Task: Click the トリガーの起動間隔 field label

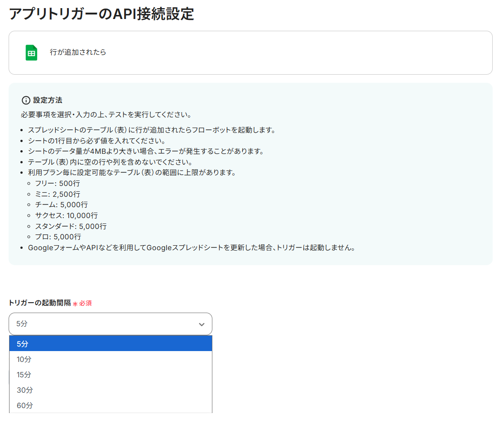Action: click(x=39, y=303)
